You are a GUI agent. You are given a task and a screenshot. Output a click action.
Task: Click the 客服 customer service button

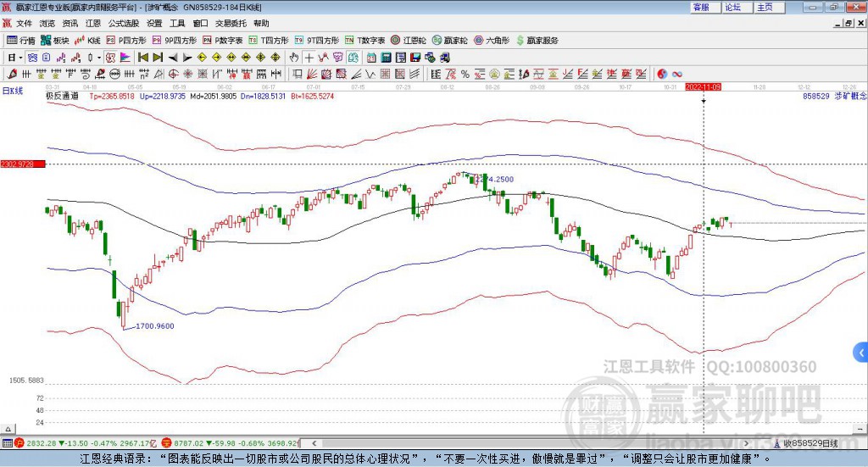coord(704,7)
